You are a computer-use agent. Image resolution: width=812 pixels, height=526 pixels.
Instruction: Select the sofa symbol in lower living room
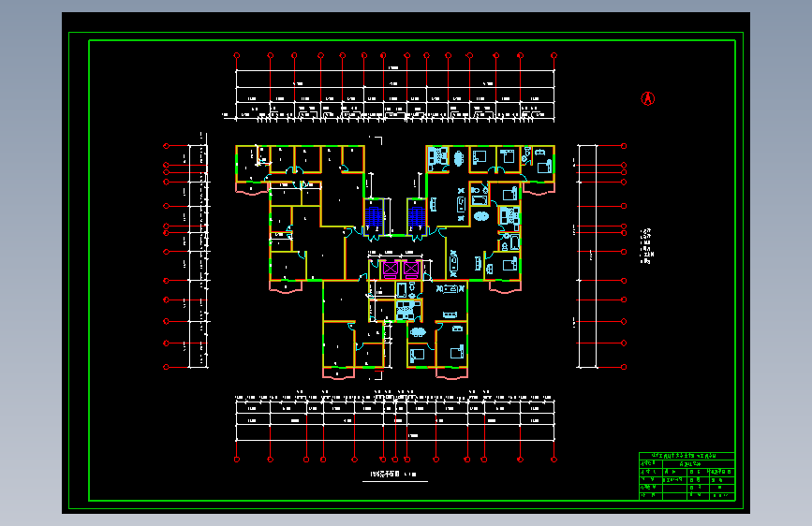pos(450,314)
